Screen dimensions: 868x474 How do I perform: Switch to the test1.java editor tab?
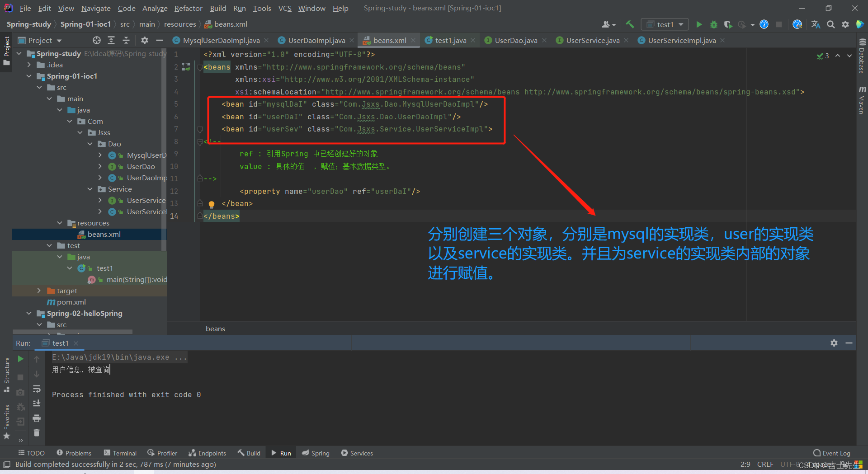451,40
